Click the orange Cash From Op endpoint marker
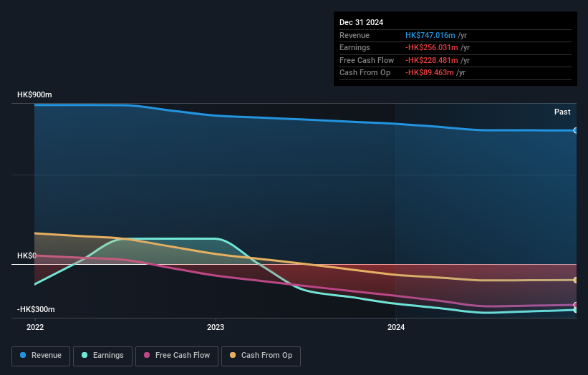The height and width of the screenshot is (375, 588). point(575,280)
